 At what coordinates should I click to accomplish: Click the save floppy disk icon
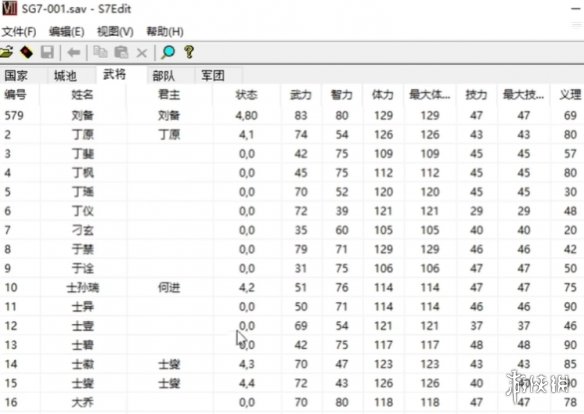click(x=47, y=52)
